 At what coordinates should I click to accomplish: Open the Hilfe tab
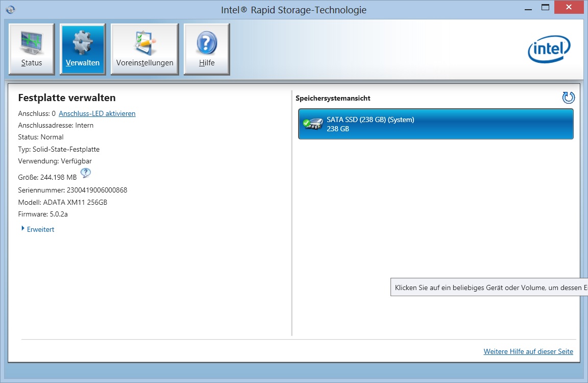(x=207, y=49)
